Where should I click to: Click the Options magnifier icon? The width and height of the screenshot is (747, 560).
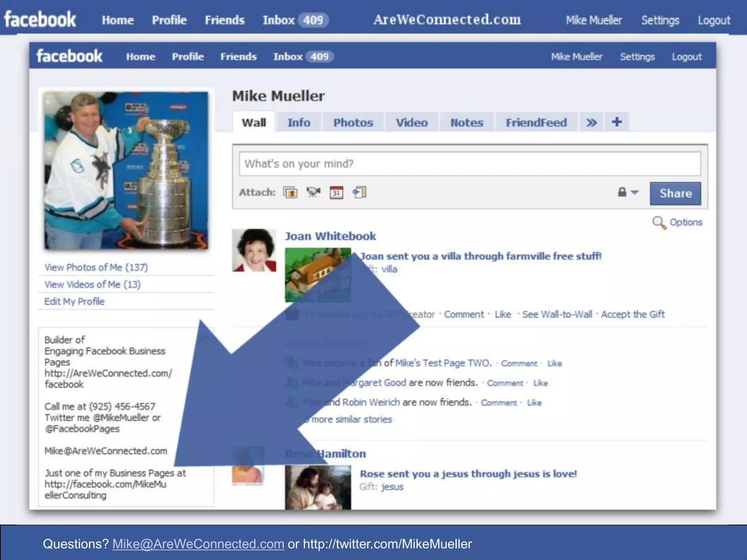coord(659,222)
